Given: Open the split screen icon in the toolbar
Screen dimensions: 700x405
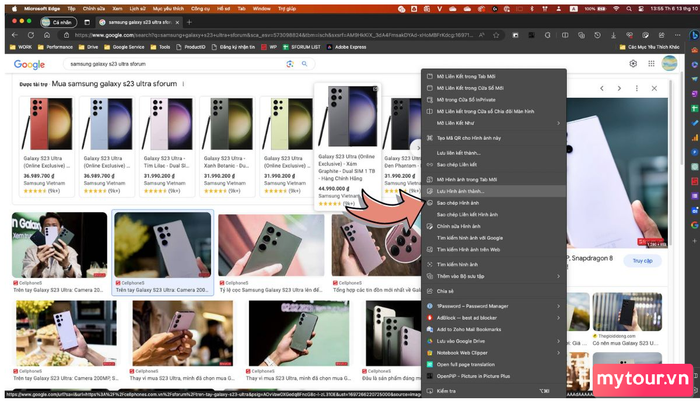Looking at the screenshot, I should point(565,35).
